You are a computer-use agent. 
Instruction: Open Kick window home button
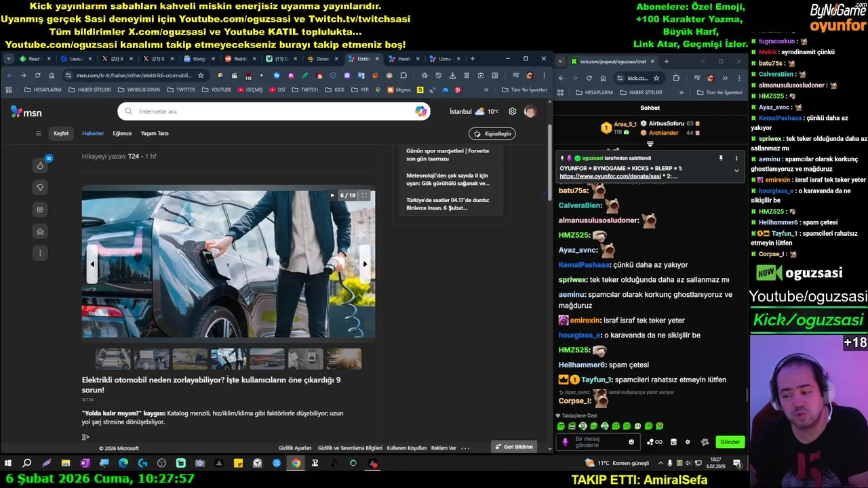point(603,78)
